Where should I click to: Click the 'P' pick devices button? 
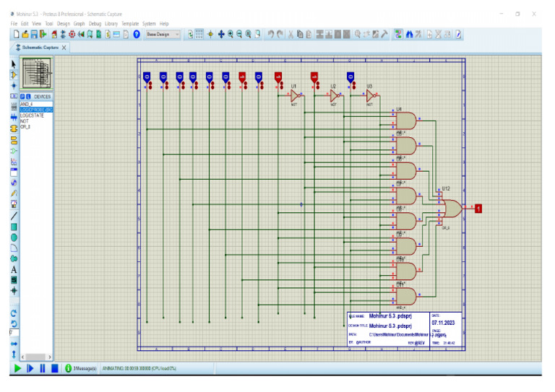pos(22,97)
